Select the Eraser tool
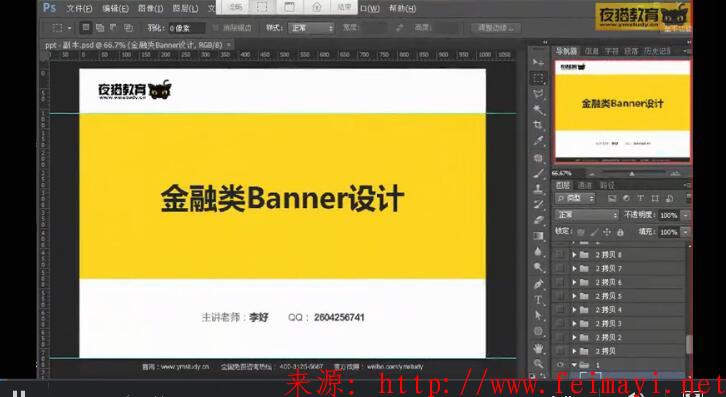Viewport: 726px width, 397px height. pos(538,221)
